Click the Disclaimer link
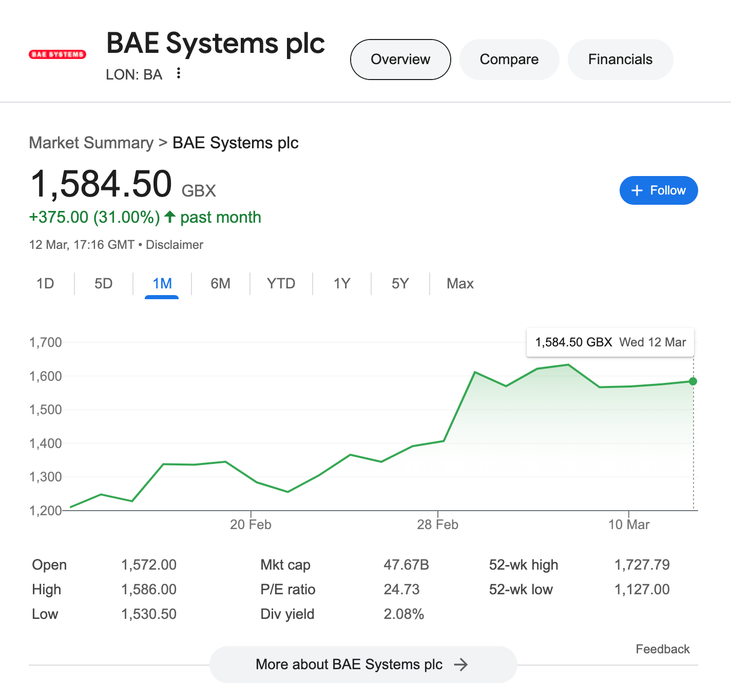Viewport: 731px width, 700px height. (175, 245)
